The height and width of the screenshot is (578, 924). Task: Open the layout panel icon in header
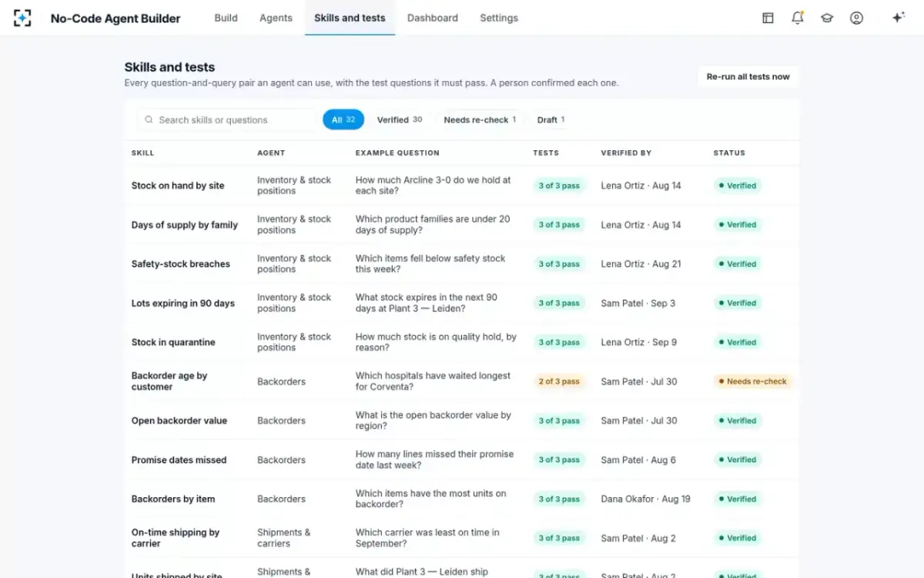(x=768, y=18)
